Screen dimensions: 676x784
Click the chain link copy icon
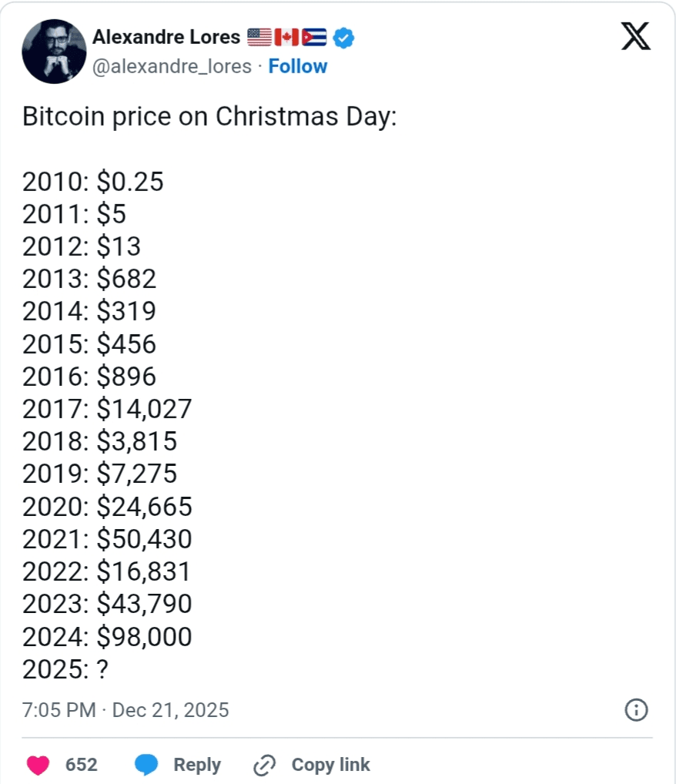[265, 765]
